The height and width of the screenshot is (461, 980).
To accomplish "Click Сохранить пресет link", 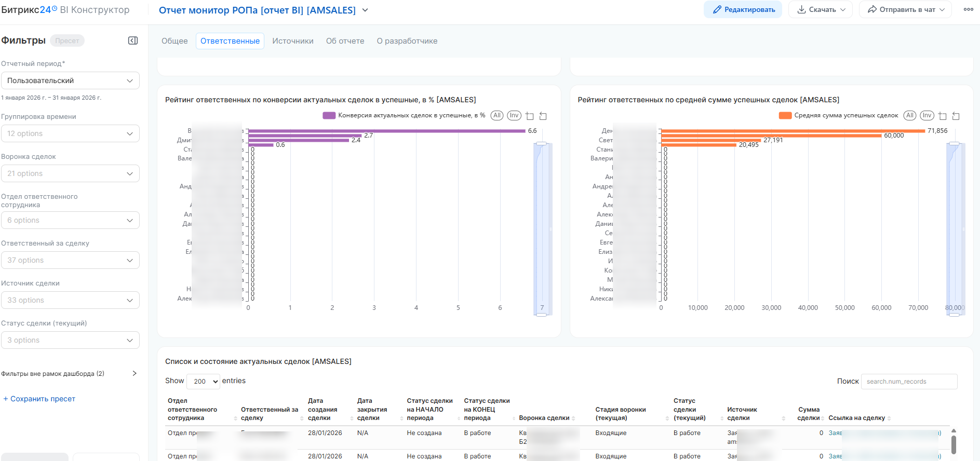I will coord(39,399).
